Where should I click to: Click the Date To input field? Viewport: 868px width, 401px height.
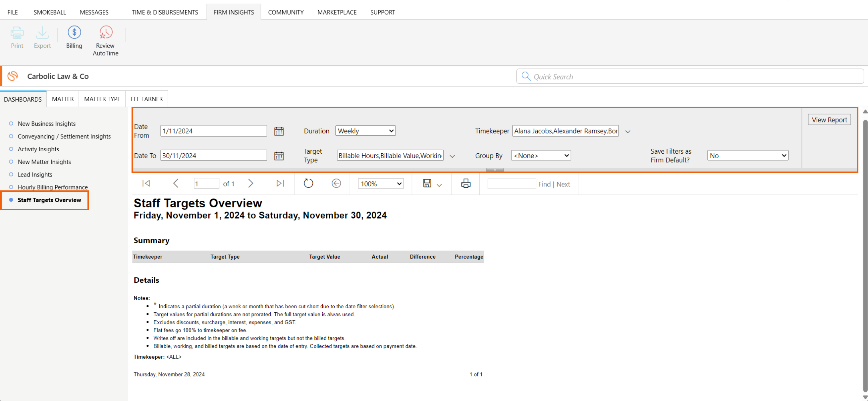point(214,156)
